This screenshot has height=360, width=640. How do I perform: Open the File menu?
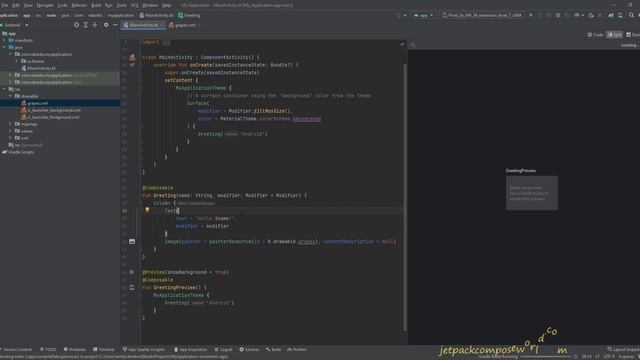[4, 5]
